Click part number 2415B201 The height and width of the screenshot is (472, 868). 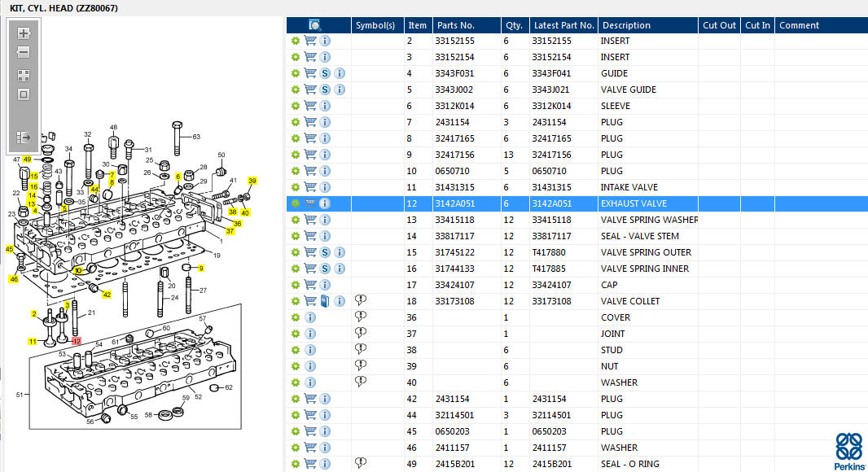coord(455,464)
